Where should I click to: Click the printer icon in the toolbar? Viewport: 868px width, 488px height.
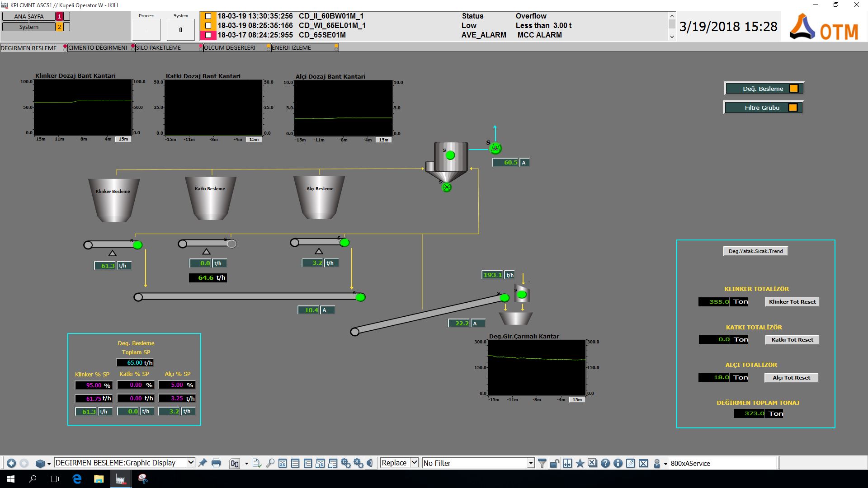[x=216, y=463]
